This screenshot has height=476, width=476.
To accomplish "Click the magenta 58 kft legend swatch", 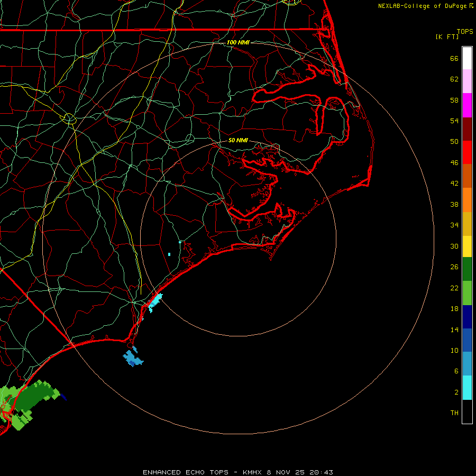I will [x=467, y=105].
